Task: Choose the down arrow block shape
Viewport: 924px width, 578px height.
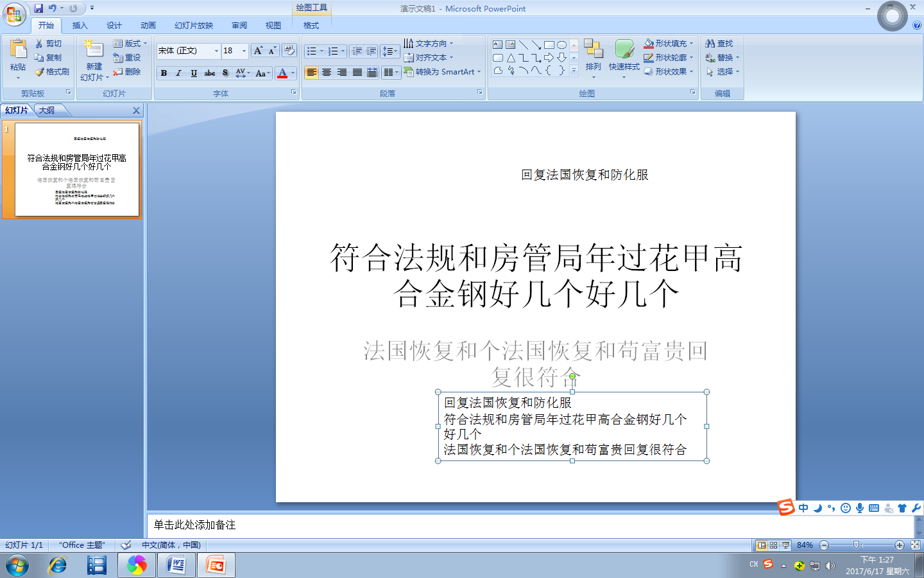Action: pyautogui.click(x=561, y=58)
